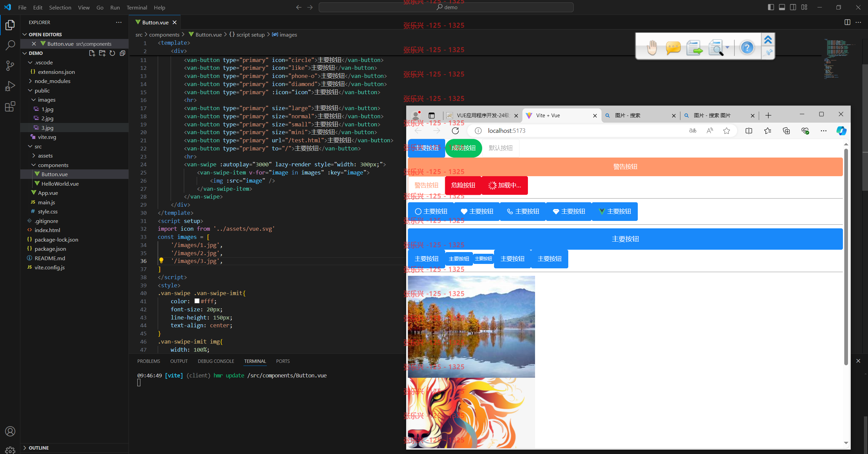Switch to DEBUG CONSOLE panel tab
This screenshot has width=868, height=454.
216,361
